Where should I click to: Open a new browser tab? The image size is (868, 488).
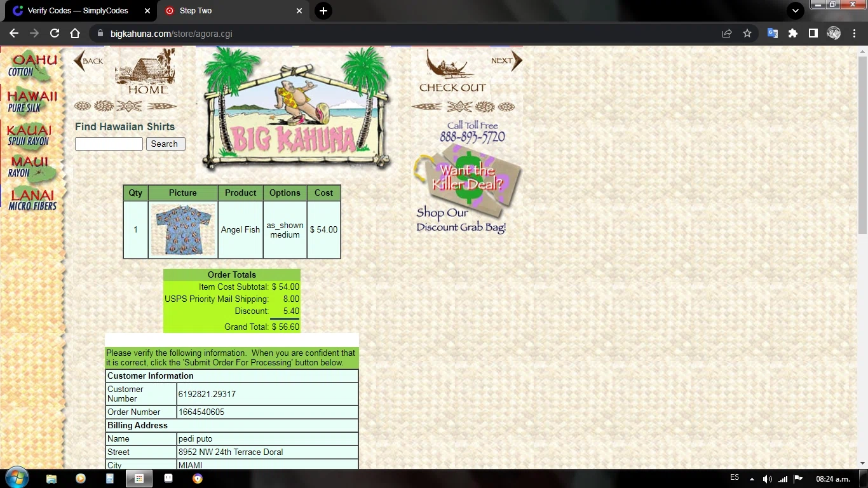pos(323,11)
